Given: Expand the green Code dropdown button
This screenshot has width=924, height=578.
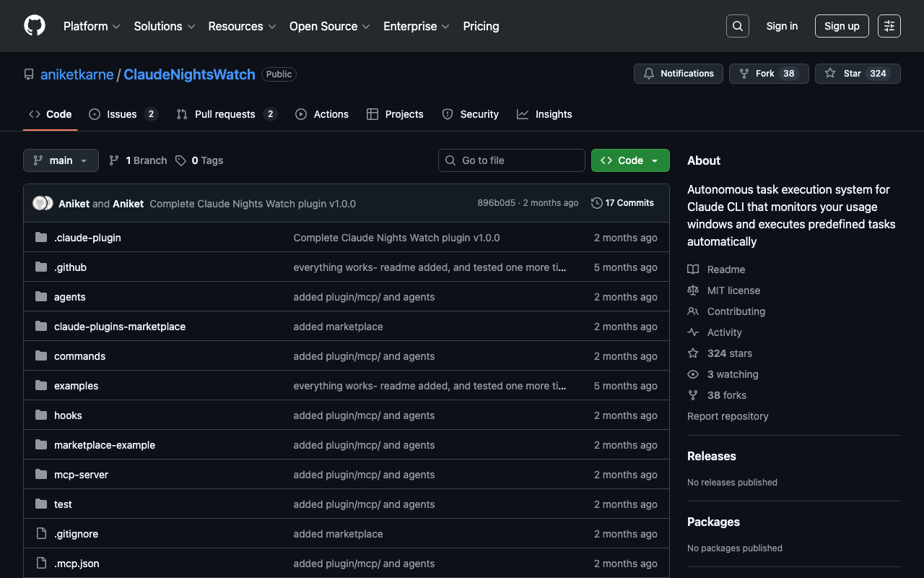Looking at the screenshot, I should point(629,160).
